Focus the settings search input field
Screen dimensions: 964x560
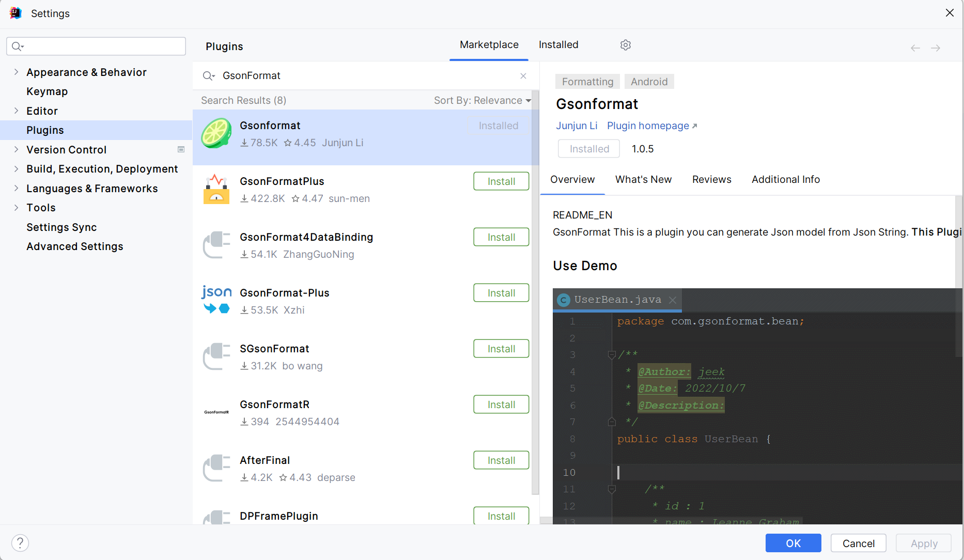[x=96, y=46]
